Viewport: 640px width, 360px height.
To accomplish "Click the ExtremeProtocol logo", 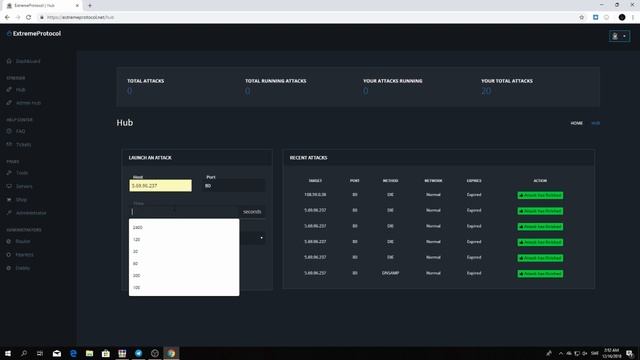I will [34, 33].
